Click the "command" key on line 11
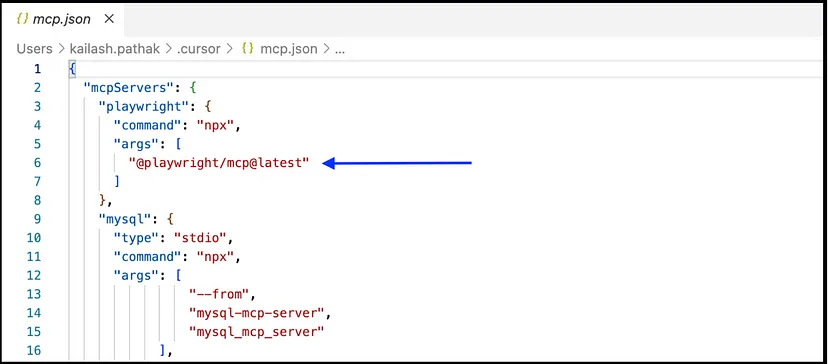The width and height of the screenshot is (828, 364). pyautogui.click(x=148, y=257)
